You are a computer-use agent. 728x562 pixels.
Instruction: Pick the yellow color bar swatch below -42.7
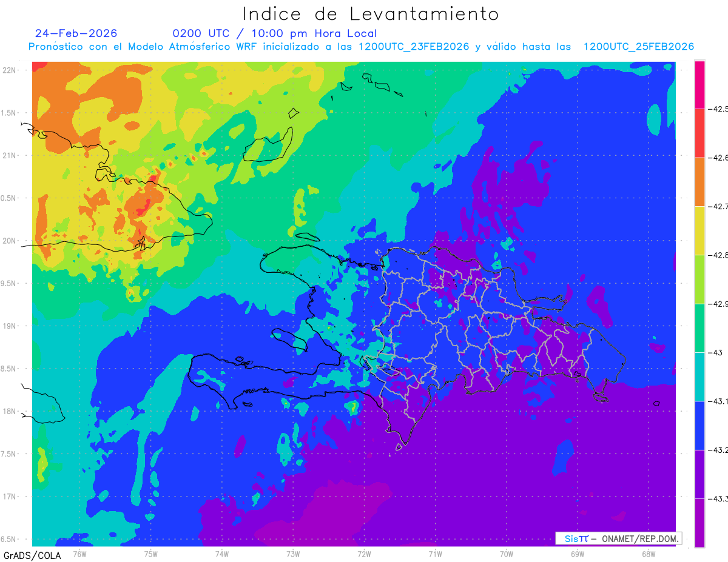click(699, 231)
